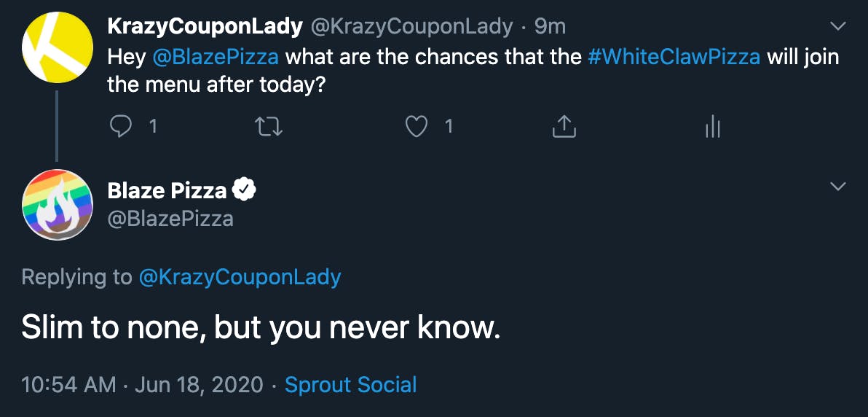
Task: Click the KrazyCouponLady display name
Action: point(205,27)
